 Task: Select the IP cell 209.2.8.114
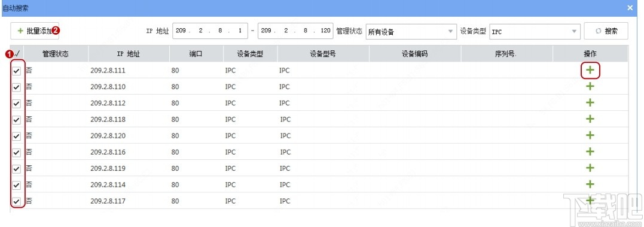click(108, 184)
